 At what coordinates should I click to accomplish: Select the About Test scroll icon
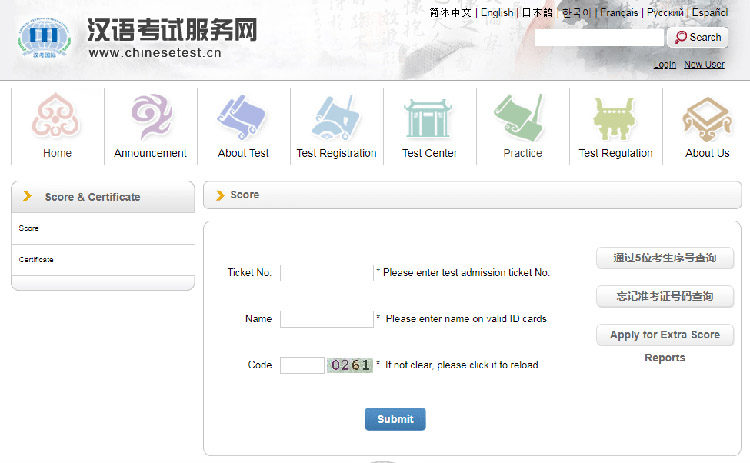point(243,118)
